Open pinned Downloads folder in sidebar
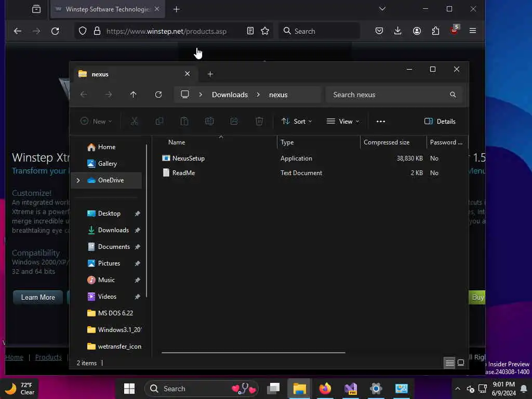This screenshot has width=532, height=399. tap(106, 230)
